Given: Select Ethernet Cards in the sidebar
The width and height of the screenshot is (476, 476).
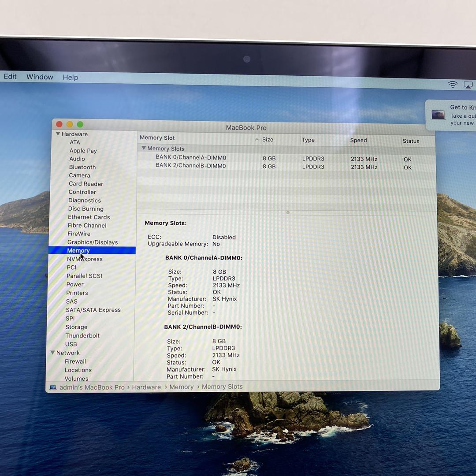Looking at the screenshot, I should 89,217.
